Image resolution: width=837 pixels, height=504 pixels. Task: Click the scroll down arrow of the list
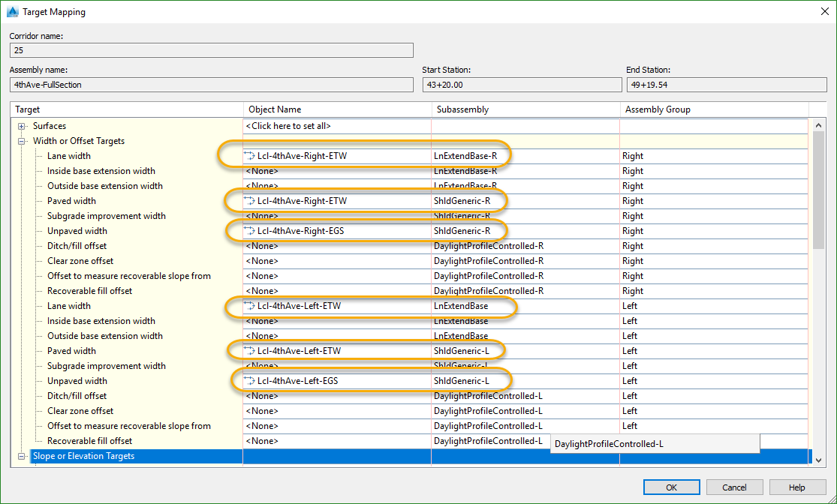click(x=818, y=460)
